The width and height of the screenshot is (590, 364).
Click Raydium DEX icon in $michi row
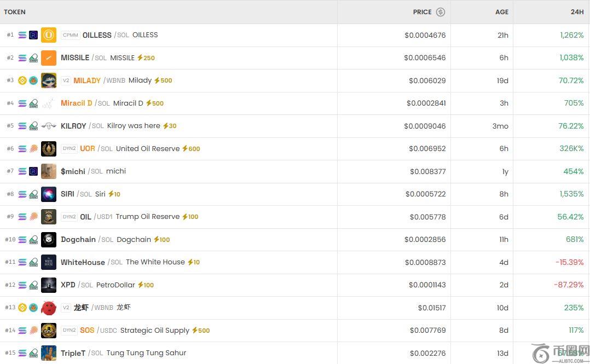point(33,171)
